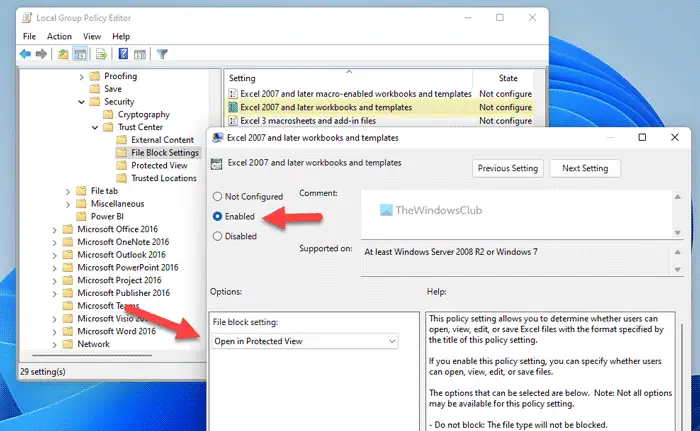Select the Disabled radio button
Image resolution: width=700 pixels, height=431 pixels.
click(x=217, y=236)
